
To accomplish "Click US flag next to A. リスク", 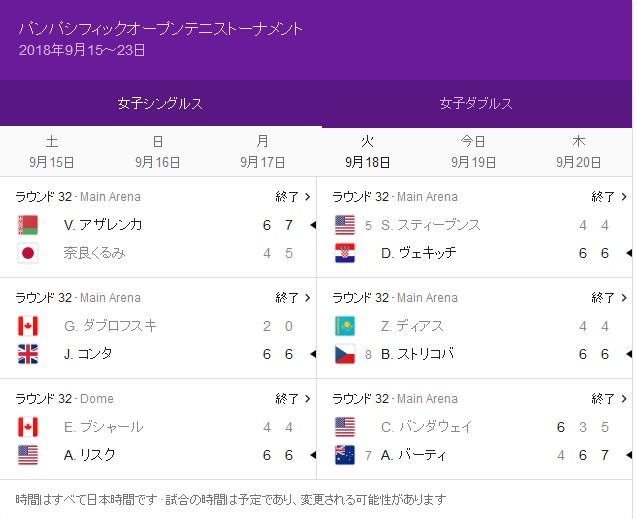I will tap(28, 455).
